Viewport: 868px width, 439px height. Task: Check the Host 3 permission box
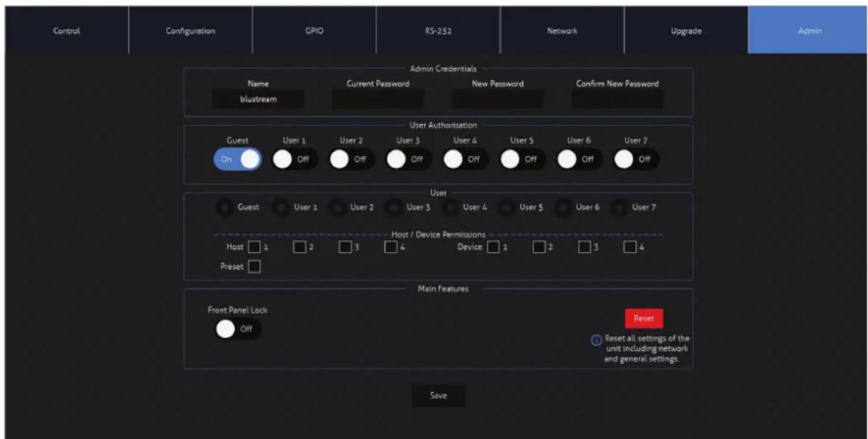[x=346, y=247]
